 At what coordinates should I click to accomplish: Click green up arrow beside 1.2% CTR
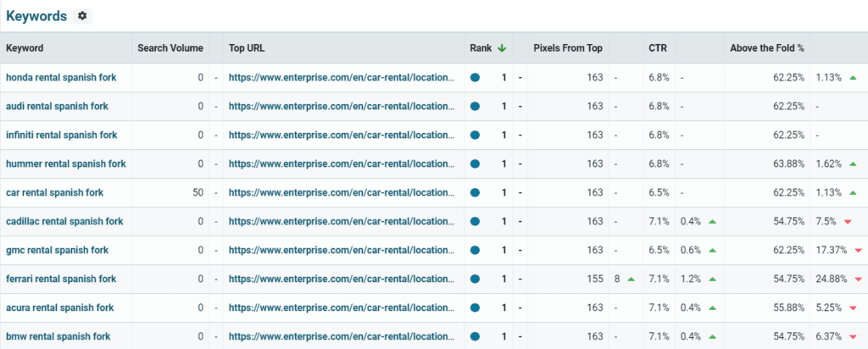point(712,279)
